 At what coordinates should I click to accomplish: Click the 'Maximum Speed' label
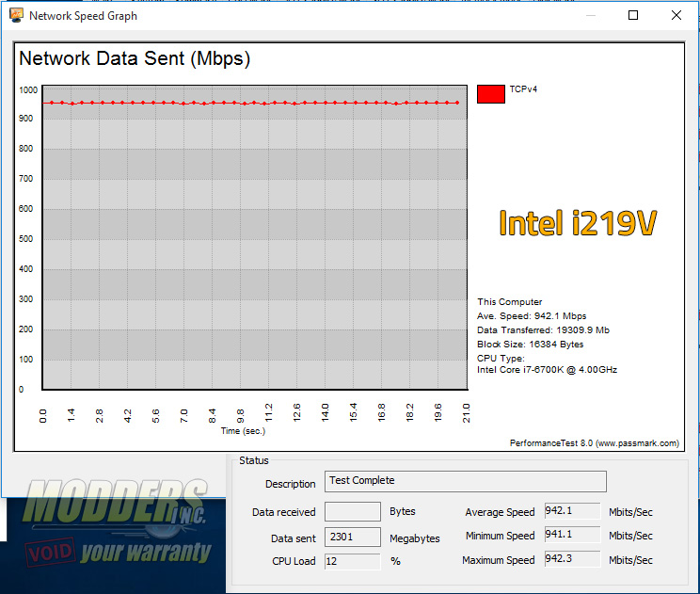(x=499, y=560)
